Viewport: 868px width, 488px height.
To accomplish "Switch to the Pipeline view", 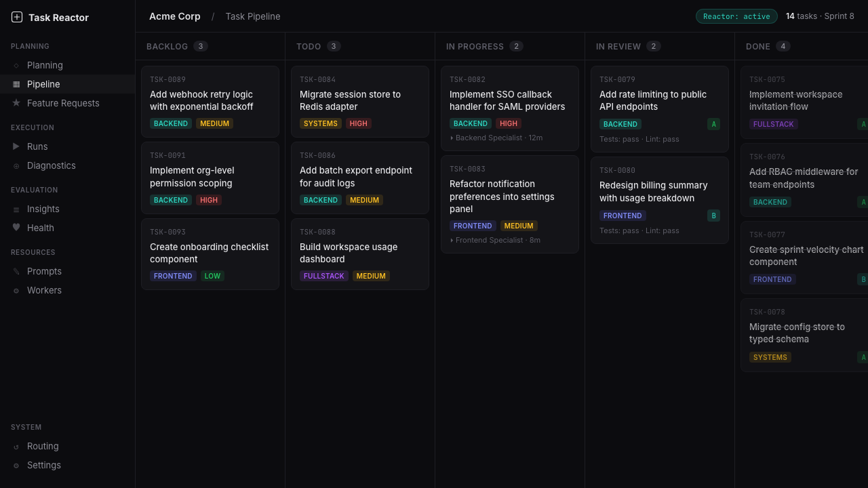I will click(x=45, y=84).
